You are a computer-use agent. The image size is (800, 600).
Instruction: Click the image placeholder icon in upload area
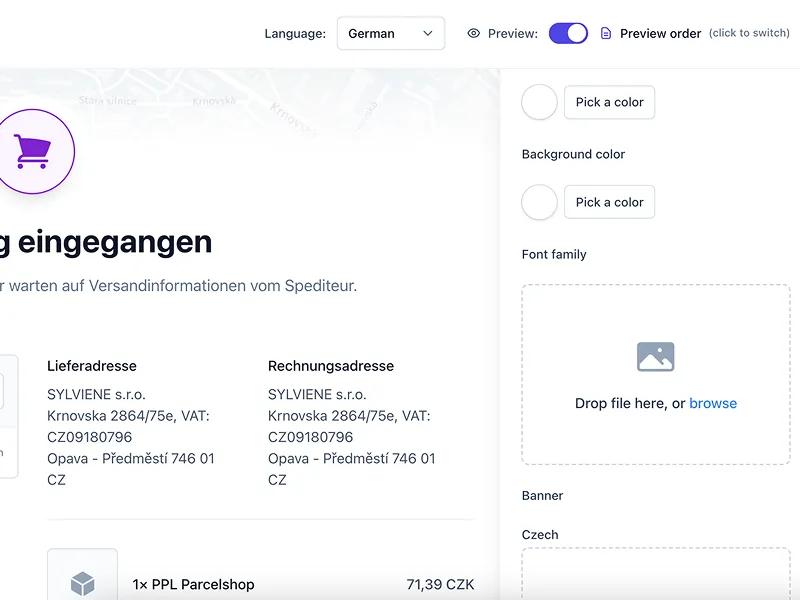(x=654, y=356)
